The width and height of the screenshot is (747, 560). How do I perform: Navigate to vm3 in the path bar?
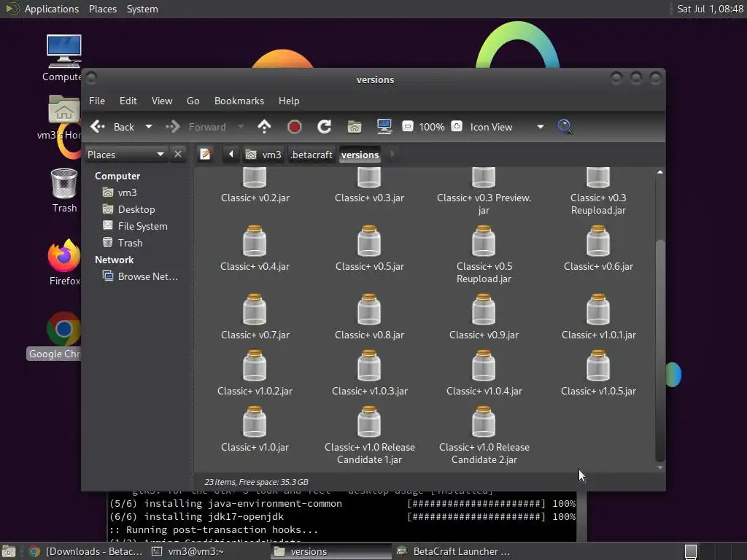263,155
